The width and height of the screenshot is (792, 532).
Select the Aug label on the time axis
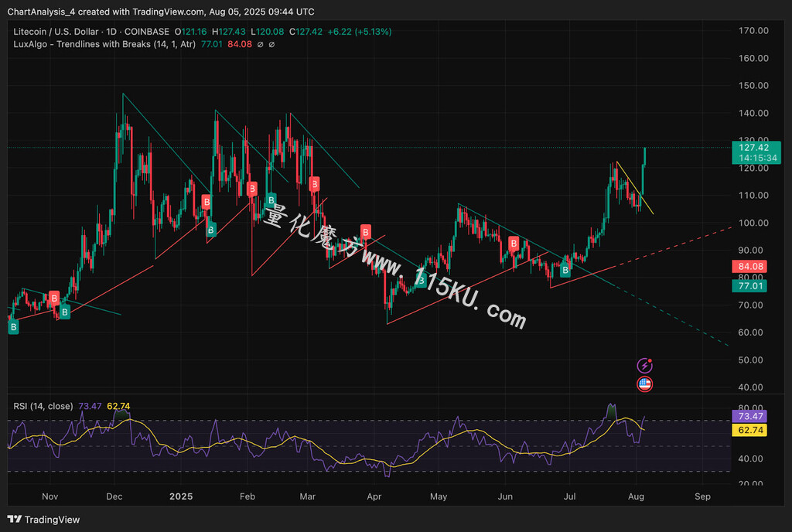[x=636, y=496]
